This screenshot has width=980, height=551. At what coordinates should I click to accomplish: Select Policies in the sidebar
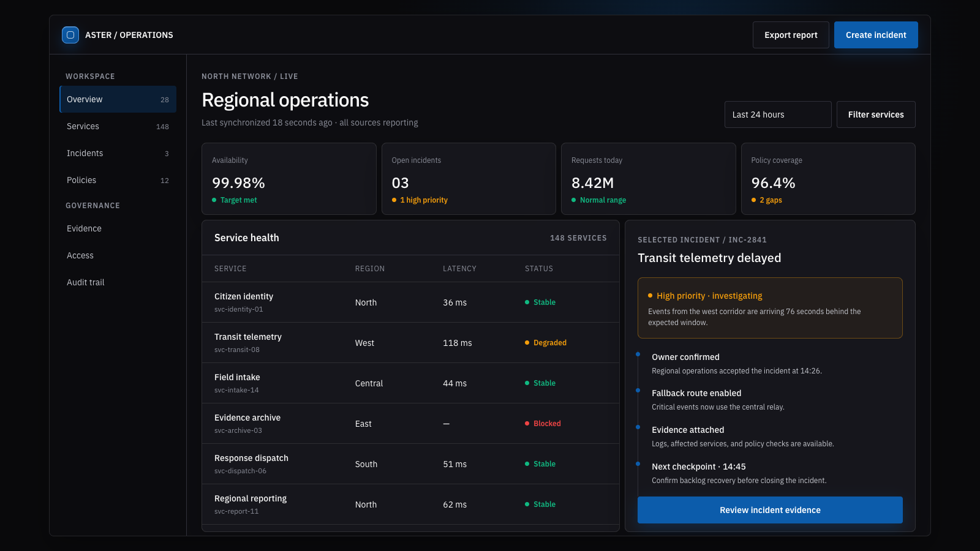(x=118, y=180)
